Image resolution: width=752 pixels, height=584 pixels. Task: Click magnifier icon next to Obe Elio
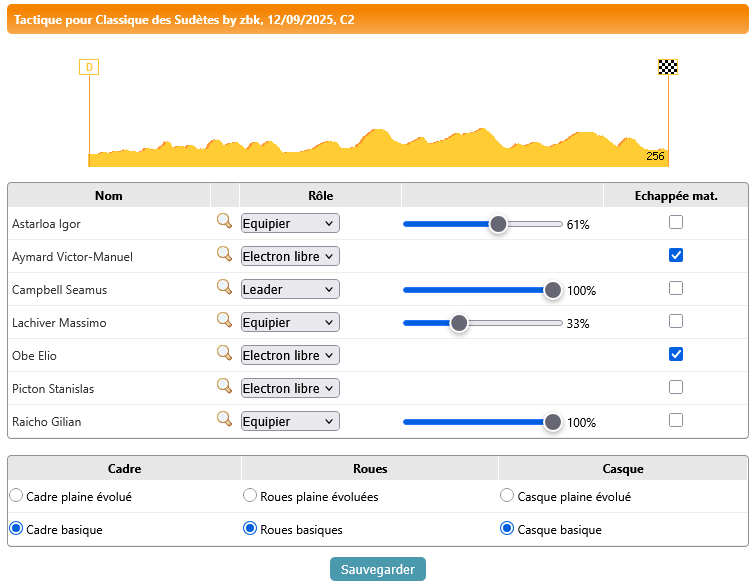[x=225, y=354]
